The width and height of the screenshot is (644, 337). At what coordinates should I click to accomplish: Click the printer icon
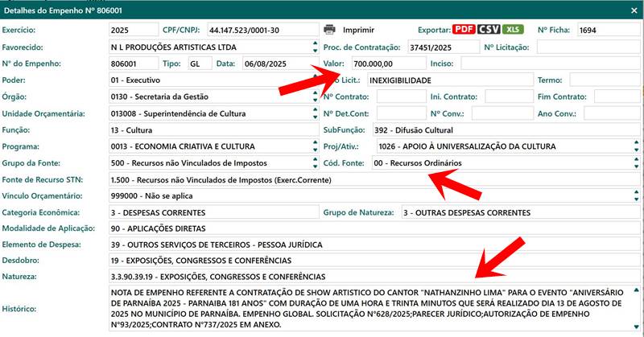click(329, 30)
